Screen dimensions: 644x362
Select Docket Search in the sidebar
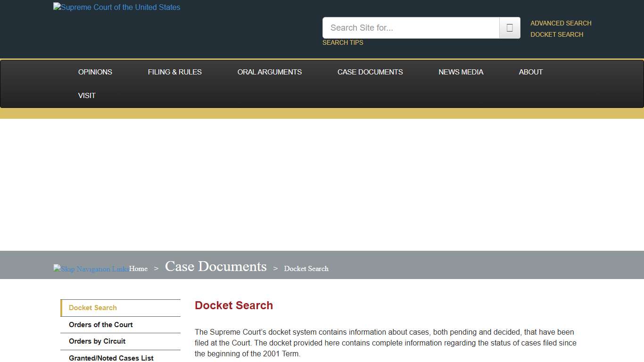93,307
